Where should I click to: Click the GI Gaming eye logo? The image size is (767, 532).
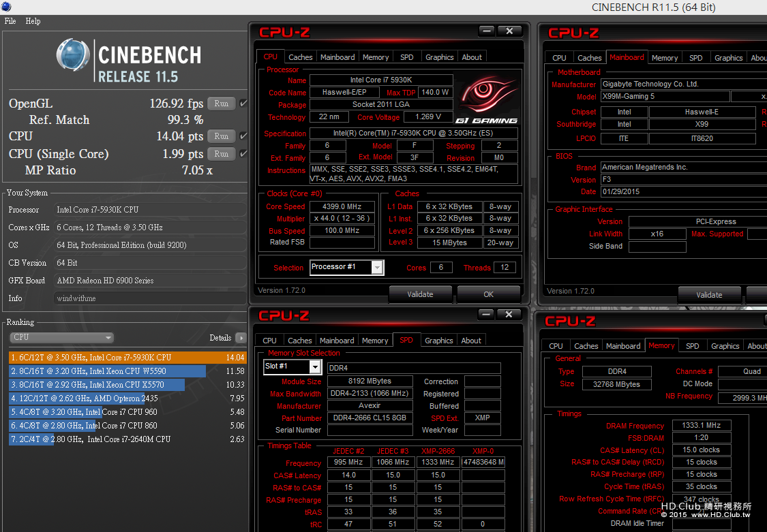[486, 99]
